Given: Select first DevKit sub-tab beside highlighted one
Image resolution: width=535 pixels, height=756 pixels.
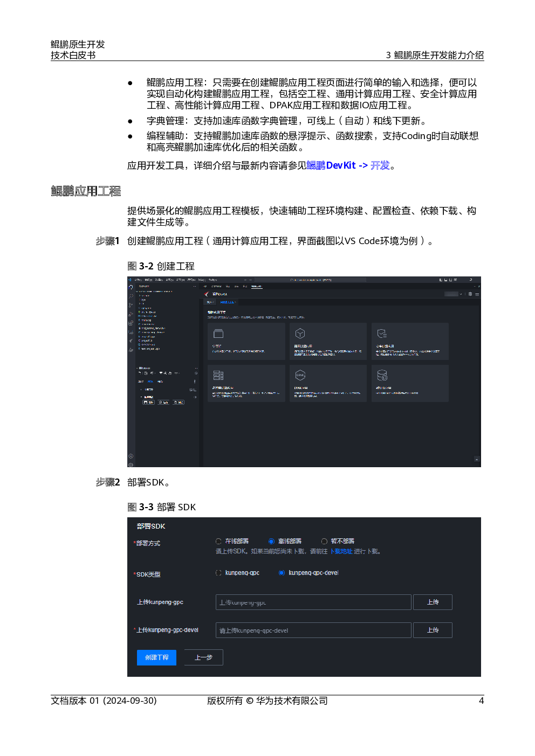Looking at the screenshot, I should pyautogui.click(x=210, y=302).
